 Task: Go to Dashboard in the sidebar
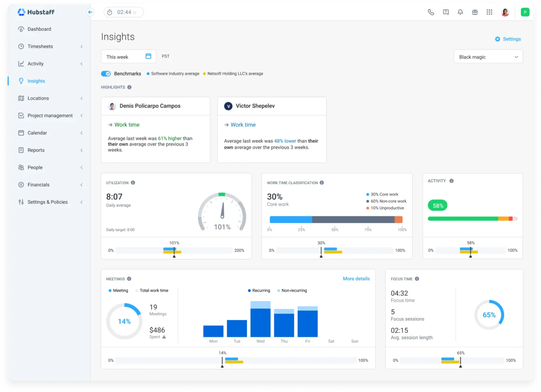click(39, 29)
